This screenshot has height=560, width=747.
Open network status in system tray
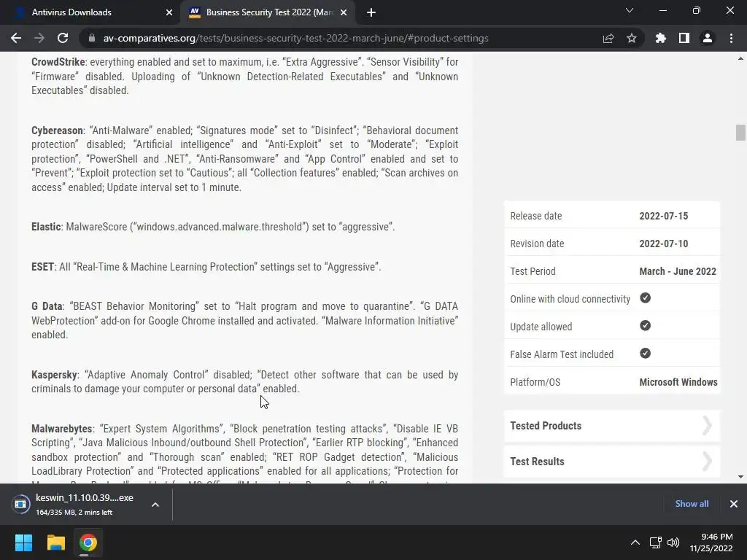[656, 542]
